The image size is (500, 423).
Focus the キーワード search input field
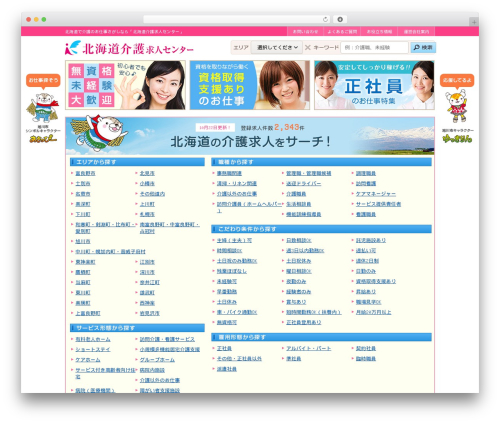point(374,48)
